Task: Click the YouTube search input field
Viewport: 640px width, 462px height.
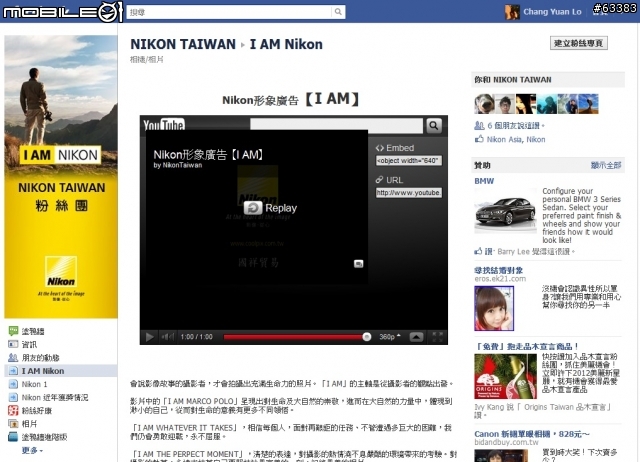Action: [336, 125]
